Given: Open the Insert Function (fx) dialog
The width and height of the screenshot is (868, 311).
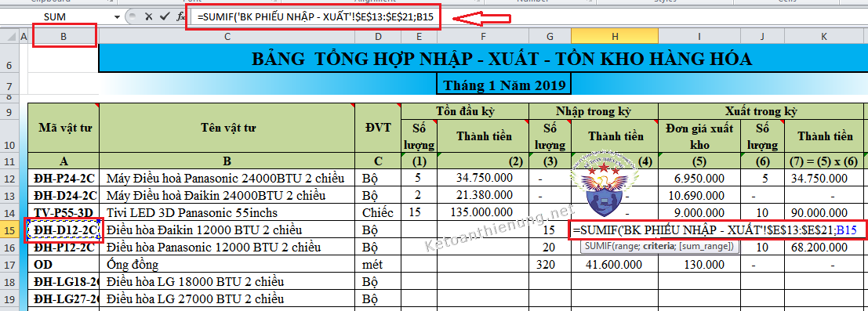Looking at the screenshot, I should 180,16.
